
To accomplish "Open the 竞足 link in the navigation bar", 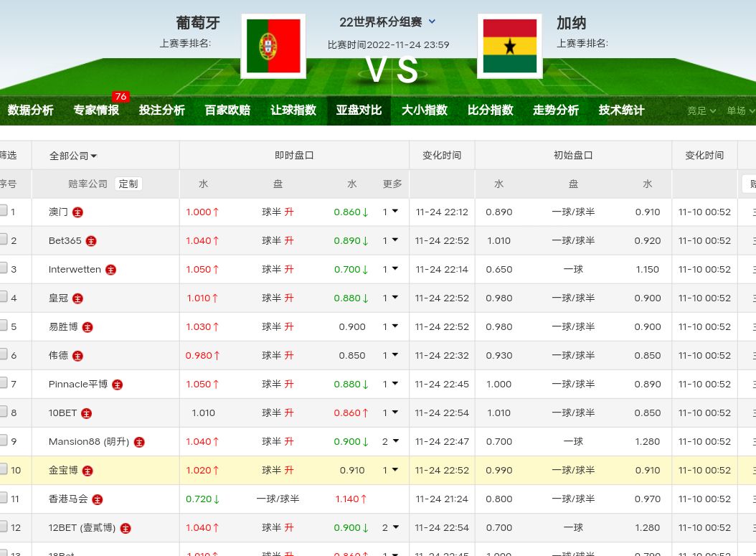I will (701, 110).
